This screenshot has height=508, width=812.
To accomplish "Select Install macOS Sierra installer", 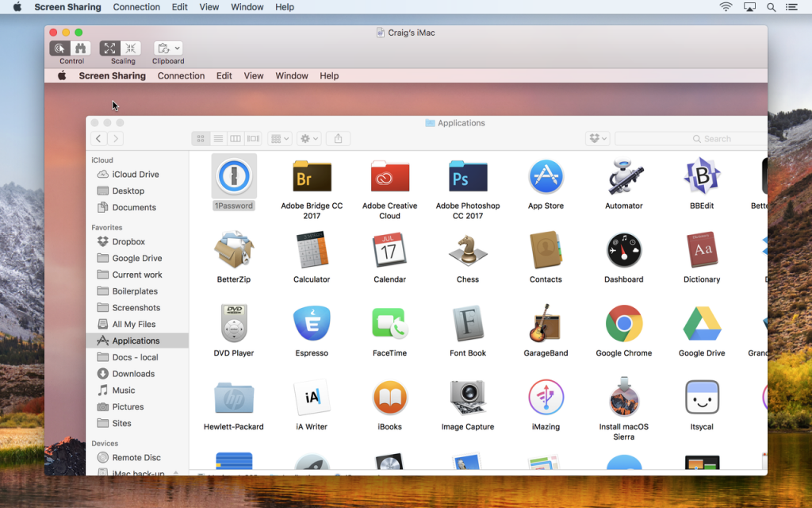I will (624, 398).
